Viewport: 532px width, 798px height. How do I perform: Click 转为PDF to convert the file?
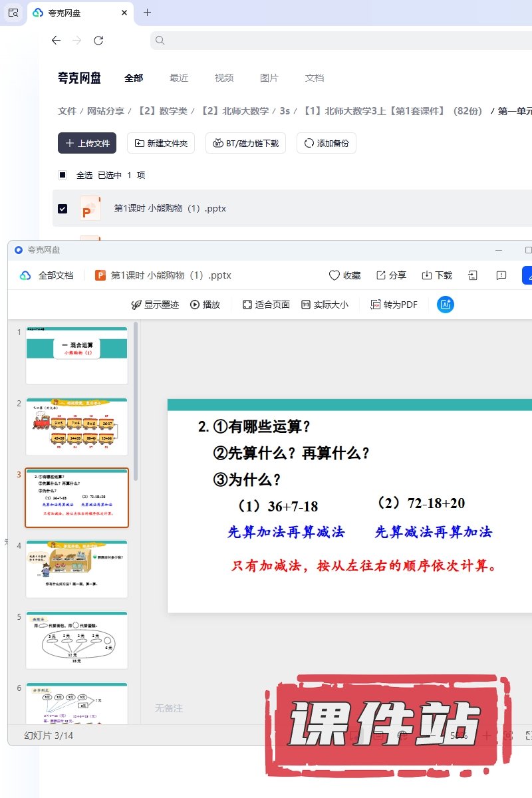pyautogui.click(x=394, y=305)
